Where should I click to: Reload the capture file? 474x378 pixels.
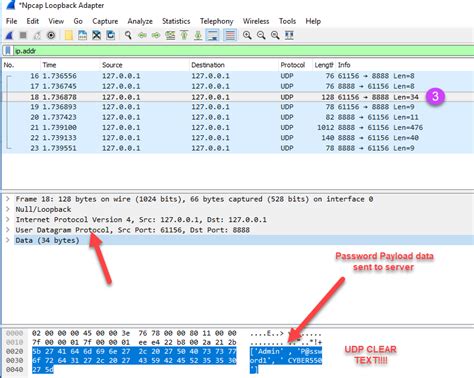(111, 35)
